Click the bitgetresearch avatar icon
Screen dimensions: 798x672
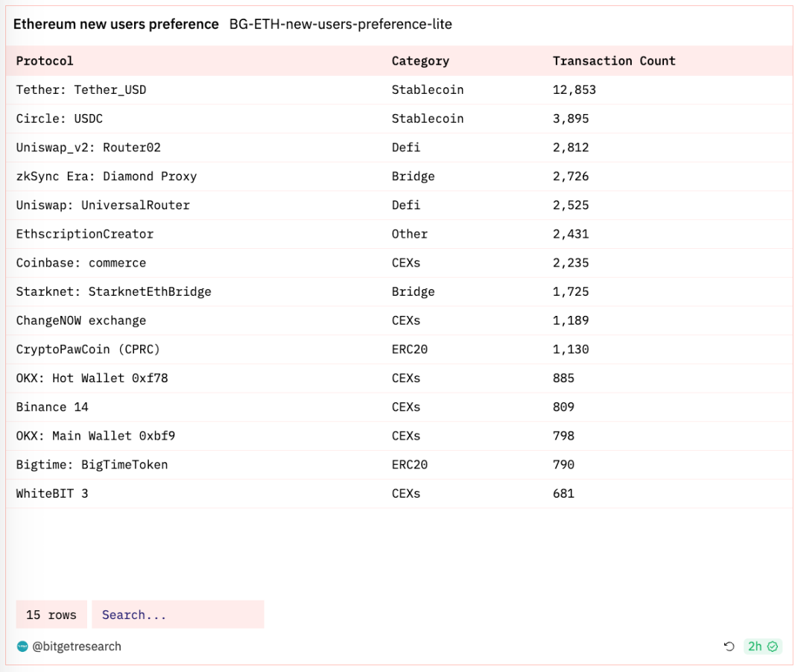tap(22, 647)
